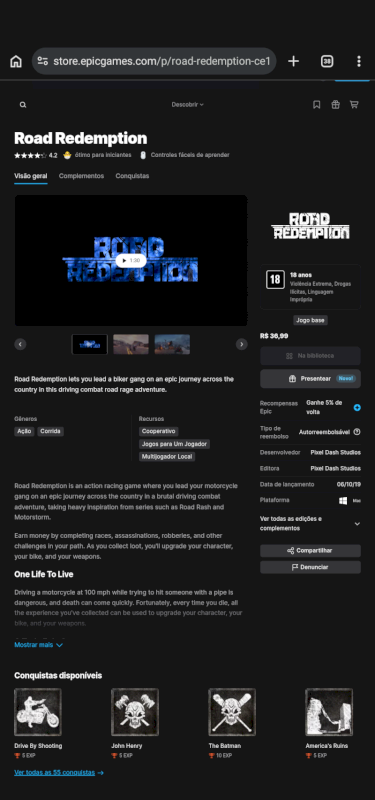This screenshot has width=375, height=800.
Task: Add Epic Rewards info with blue plus icon
Action: [x=357, y=407]
